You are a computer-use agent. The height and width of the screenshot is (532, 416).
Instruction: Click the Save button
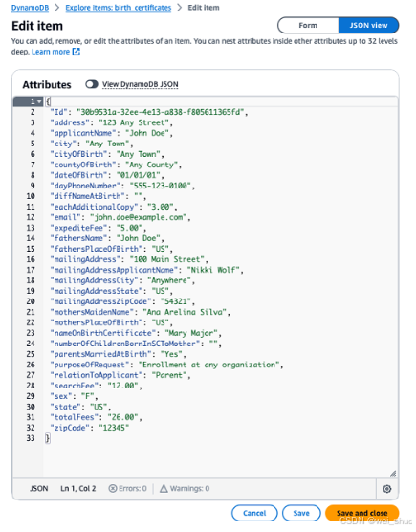301,513
